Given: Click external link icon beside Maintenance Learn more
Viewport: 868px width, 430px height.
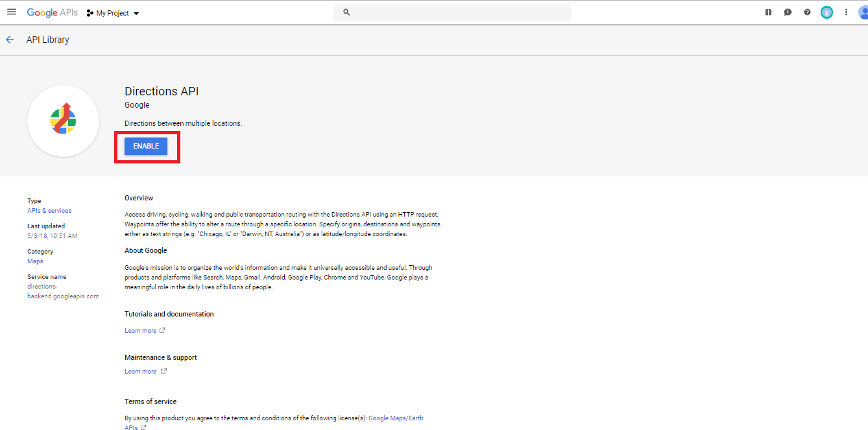Looking at the screenshot, I should (163, 372).
